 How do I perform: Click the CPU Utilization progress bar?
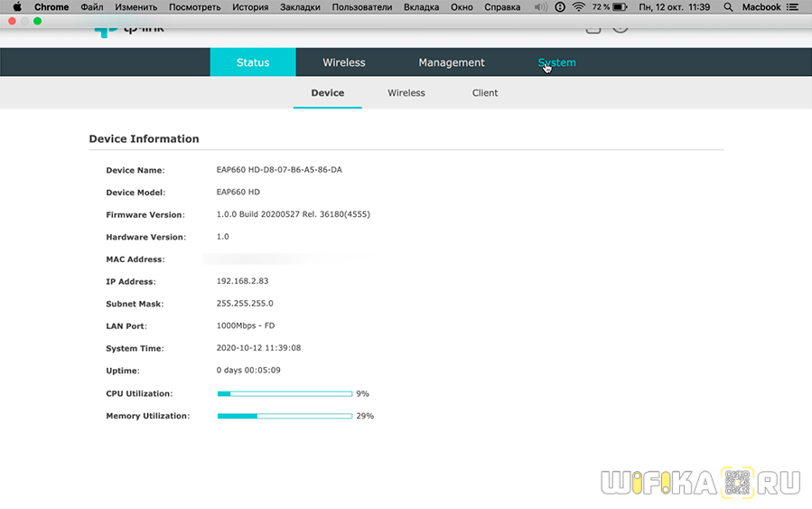click(x=285, y=394)
